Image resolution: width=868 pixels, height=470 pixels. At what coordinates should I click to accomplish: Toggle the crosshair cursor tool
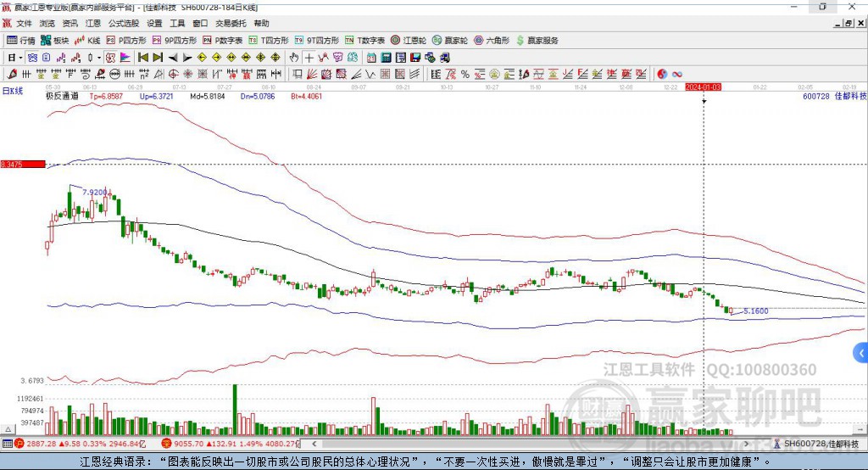309,57
